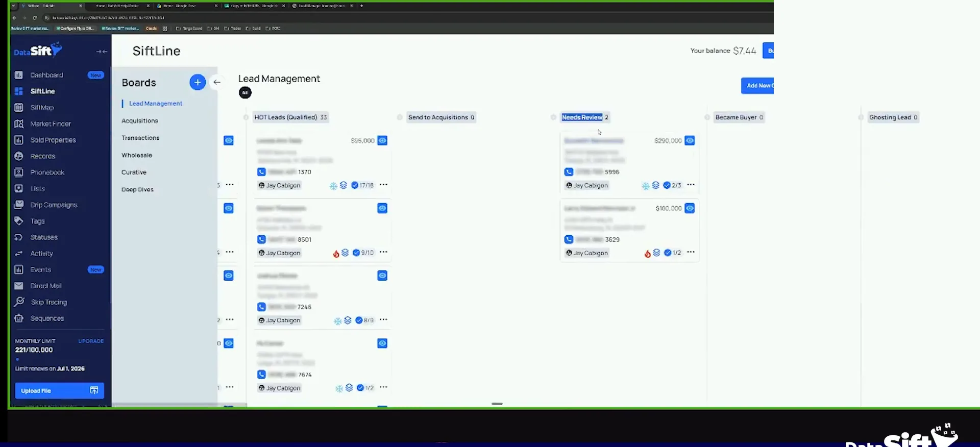The image size is (980, 447).
Task: Click the Phonebook sidebar icon
Action: [19, 172]
